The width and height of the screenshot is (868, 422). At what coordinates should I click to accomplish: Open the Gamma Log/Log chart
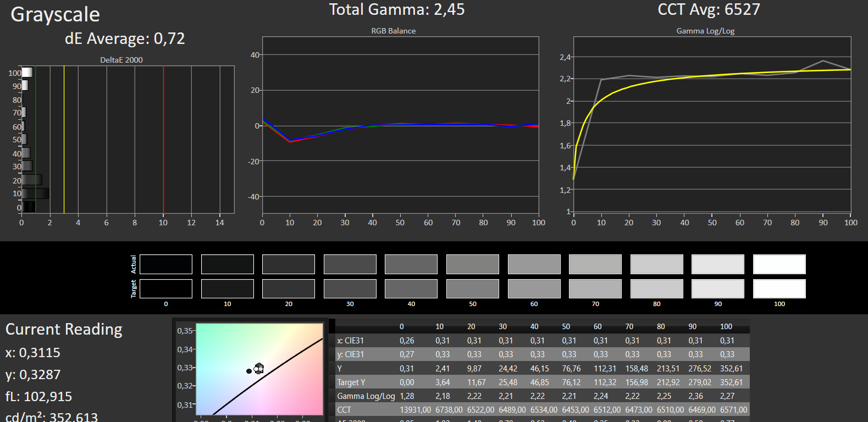(x=712, y=125)
